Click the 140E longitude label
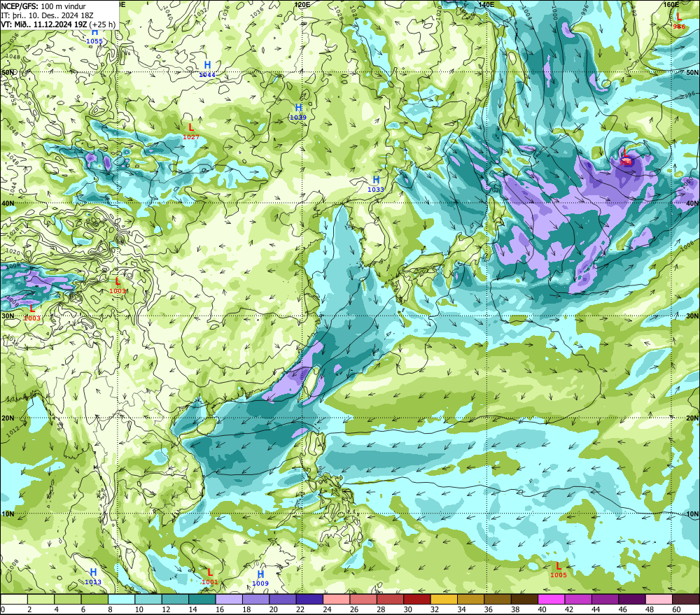Screen dimensions: 700x615 pyautogui.click(x=486, y=4)
